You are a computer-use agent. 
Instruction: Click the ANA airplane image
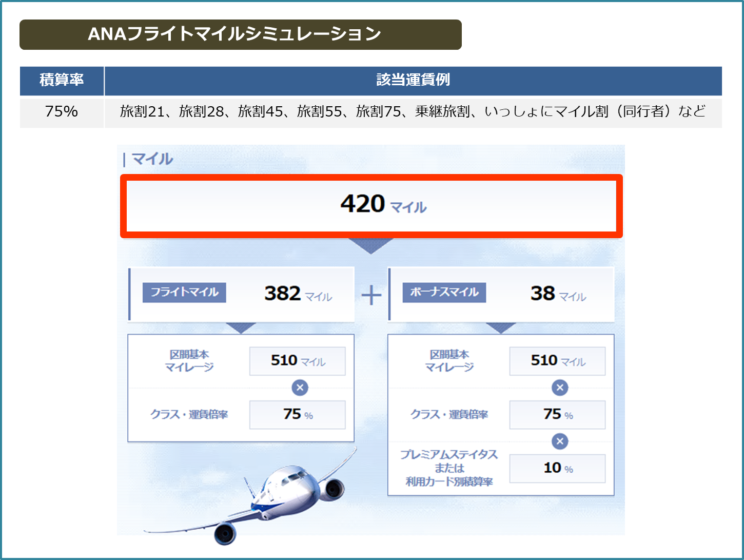point(250,496)
